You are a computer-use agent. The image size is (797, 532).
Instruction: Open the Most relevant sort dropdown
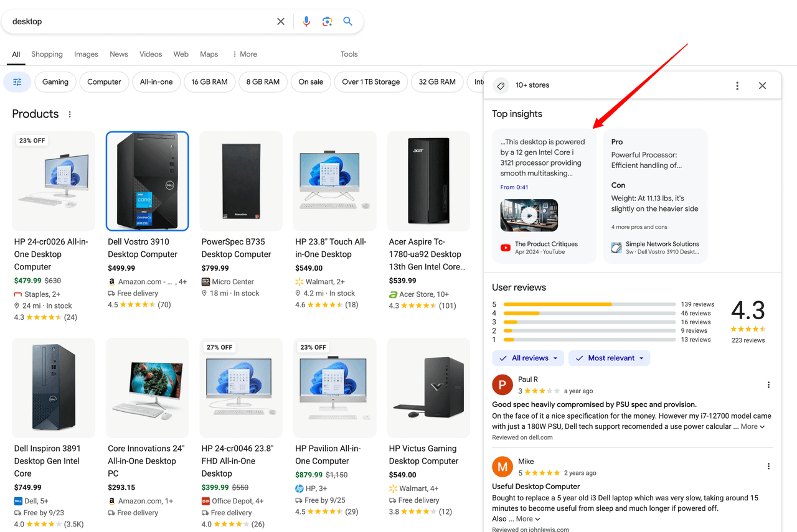[610, 358]
